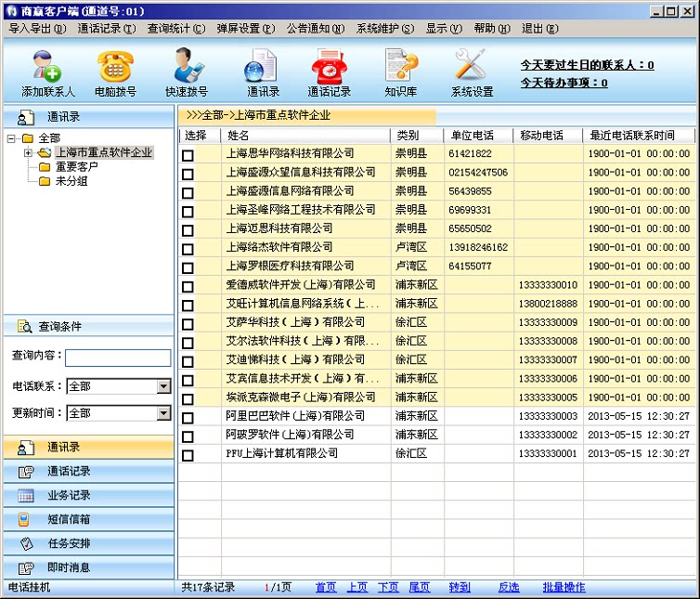Tick the checkbox for PFU上海计算机有限公司
Viewport: 700px width, 599px height.
click(188, 455)
